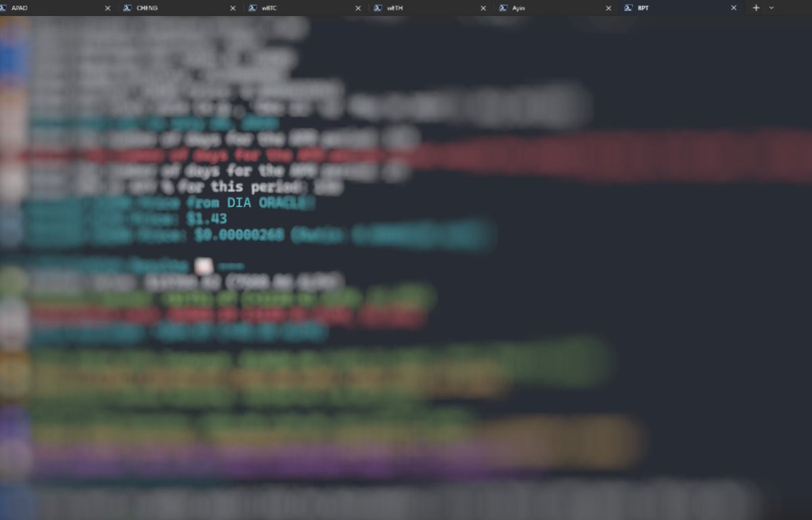Close the CHENG tab
Screen dimensions: 812x520
[233, 8]
